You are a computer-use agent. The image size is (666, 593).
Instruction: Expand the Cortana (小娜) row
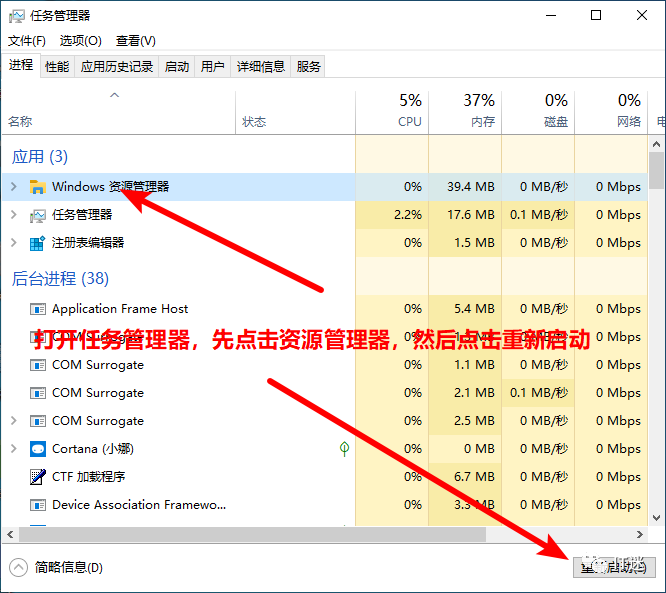(x=14, y=449)
